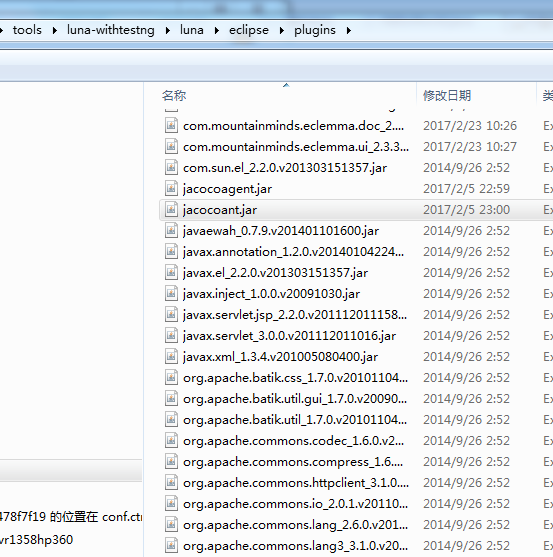Navigate to the tools folder breadcrumb
553x557 pixels.
click(x=27, y=30)
